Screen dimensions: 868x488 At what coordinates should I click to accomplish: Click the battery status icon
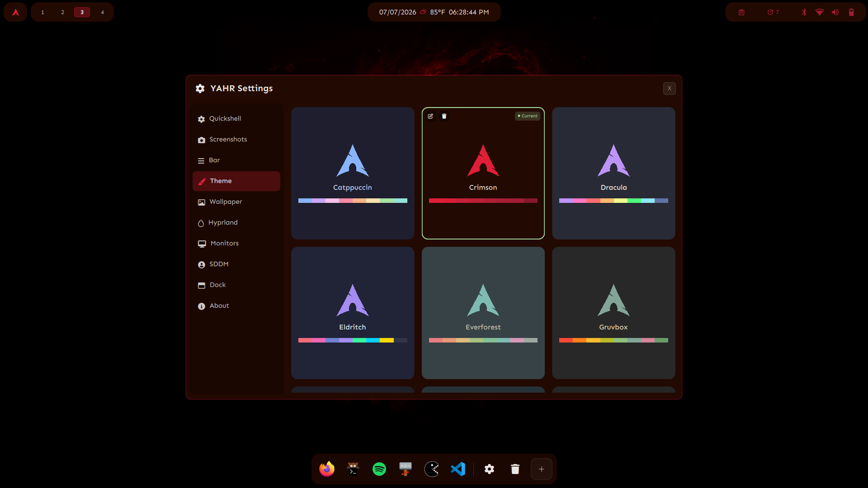pyautogui.click(x=851, y=12)
